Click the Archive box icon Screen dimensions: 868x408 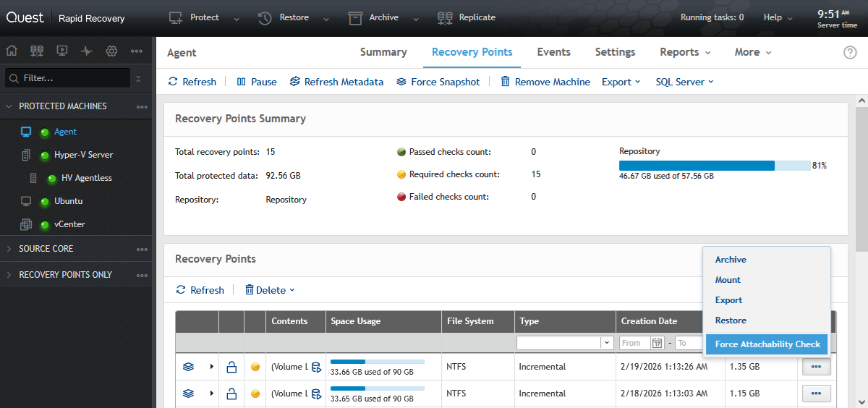pos(354,17)
